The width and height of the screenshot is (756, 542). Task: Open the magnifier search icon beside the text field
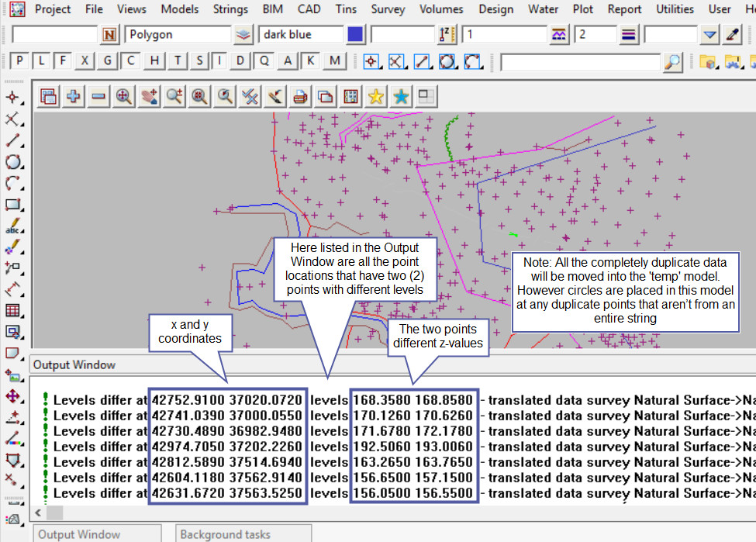coord(673,61)
